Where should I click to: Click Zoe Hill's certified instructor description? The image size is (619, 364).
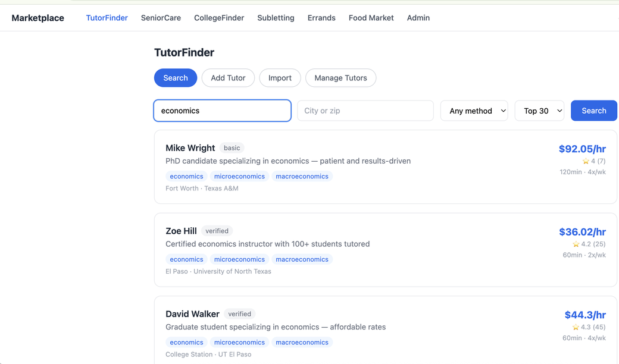pos(268,244)
